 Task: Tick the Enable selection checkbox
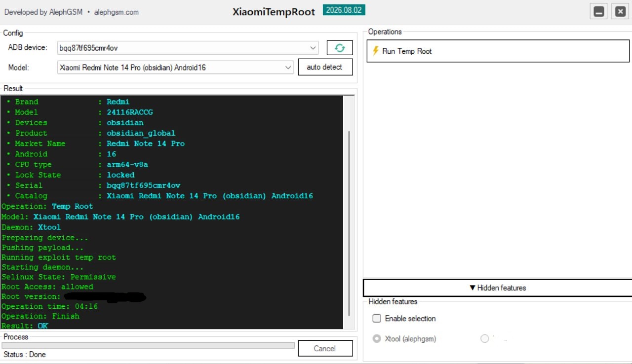pos(377,319)
